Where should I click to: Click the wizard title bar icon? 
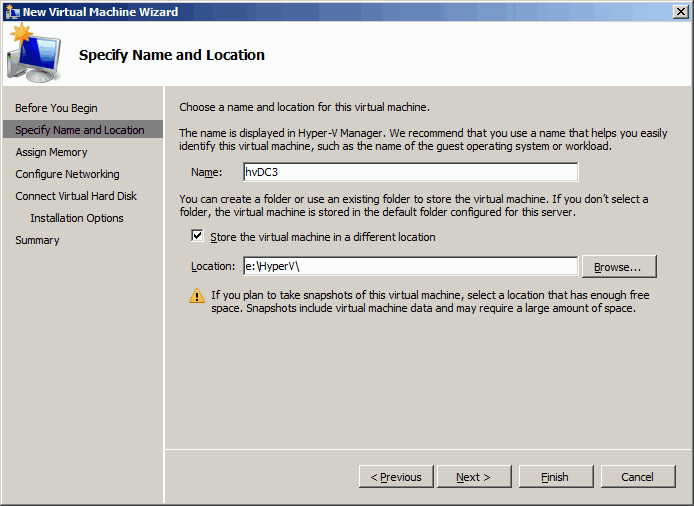12,12
